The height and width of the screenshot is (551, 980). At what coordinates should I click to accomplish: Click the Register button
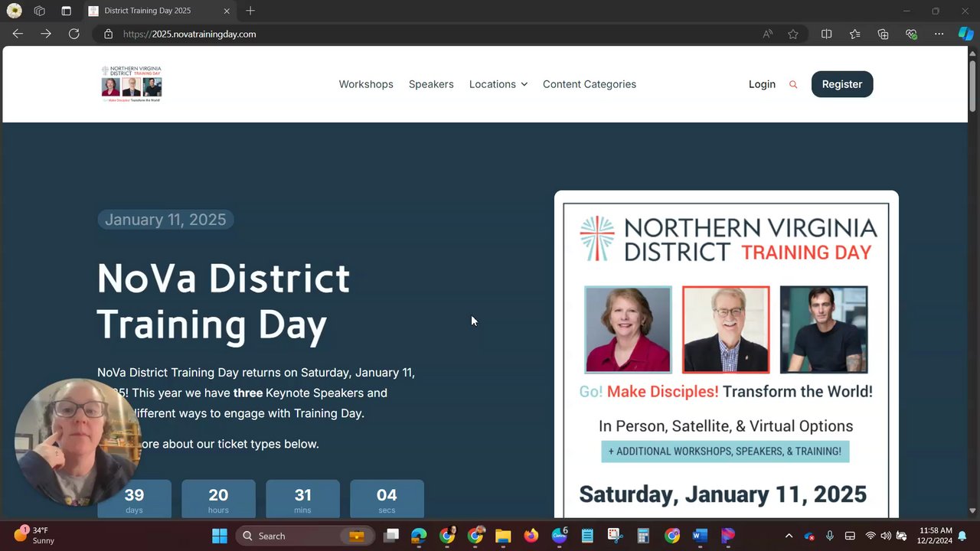pos(842,84)
